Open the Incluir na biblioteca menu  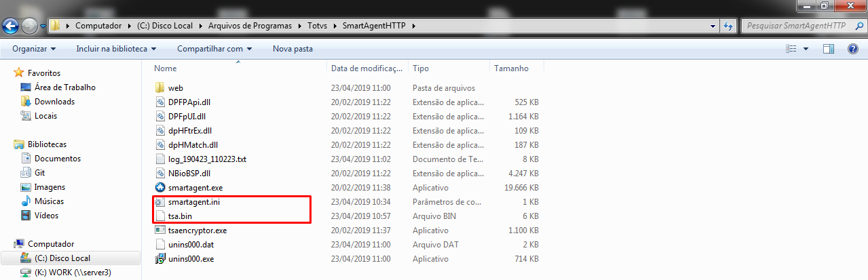point(116,49)
